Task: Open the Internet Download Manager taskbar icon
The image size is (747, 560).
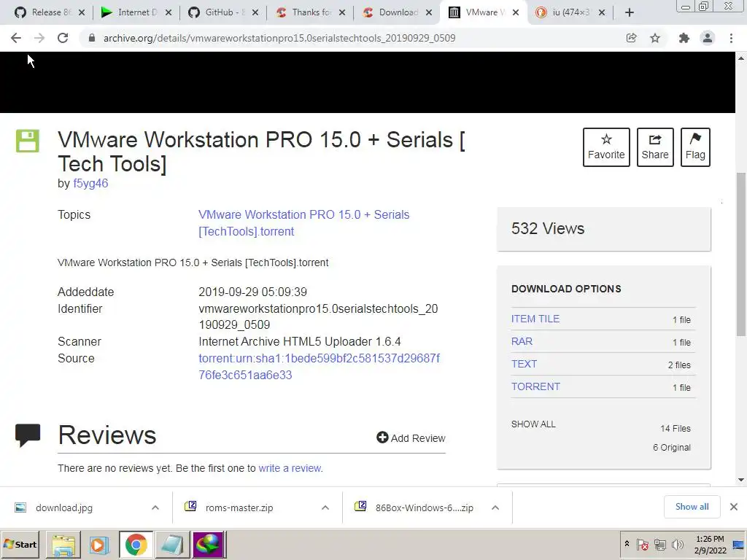Action: coord(209,545)
